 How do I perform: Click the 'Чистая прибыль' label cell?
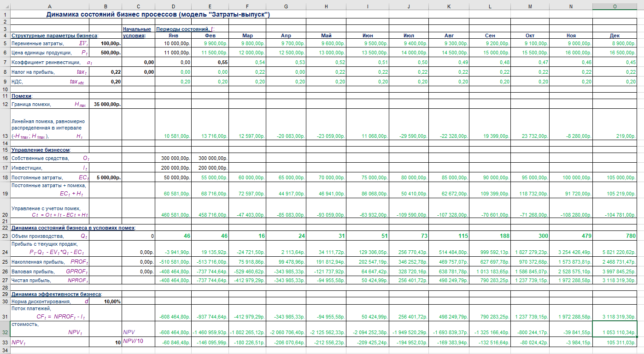coord(49,280)
